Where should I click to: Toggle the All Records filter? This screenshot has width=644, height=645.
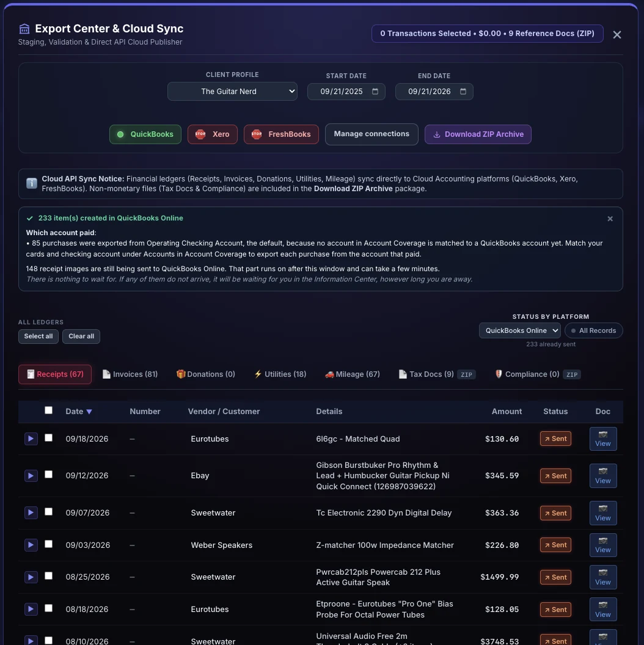click(x=593, y=330)
